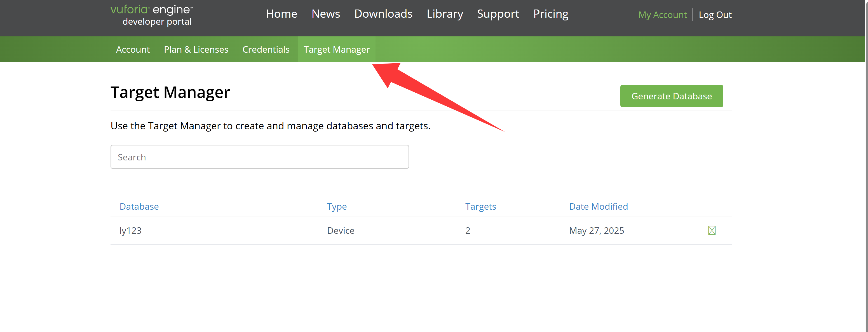Go to the News page
Image resolution: width=868 pixels, height=332 pixels.
[325, 14]
